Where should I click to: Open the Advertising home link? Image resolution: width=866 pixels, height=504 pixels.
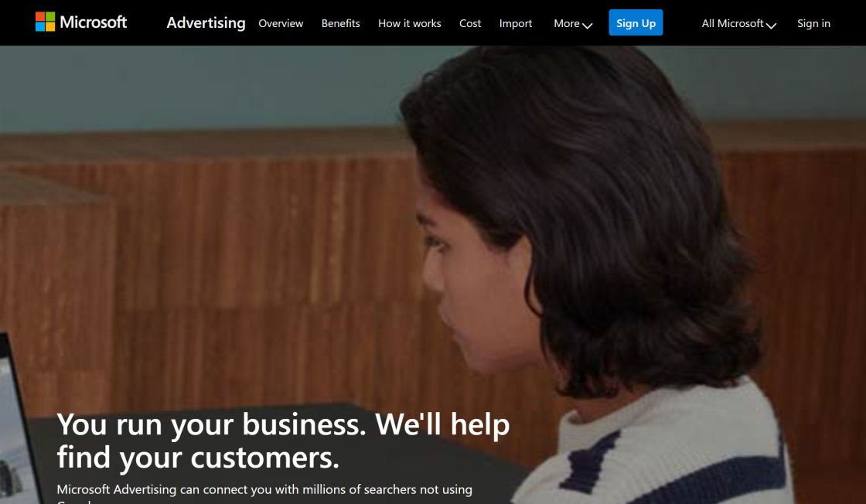click(x=206, y=22)
